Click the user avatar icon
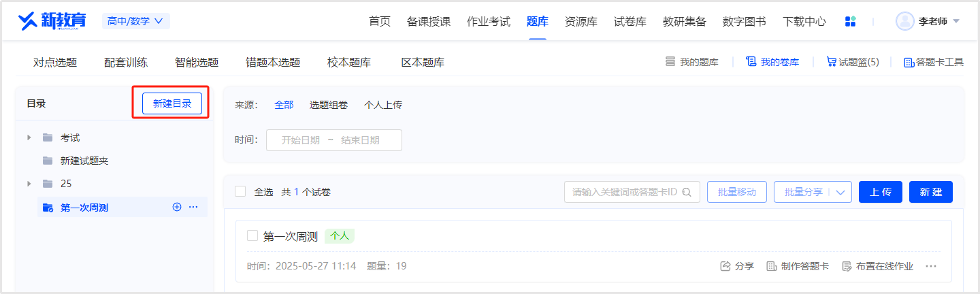The image size is (980, 294). coord(905,21)
